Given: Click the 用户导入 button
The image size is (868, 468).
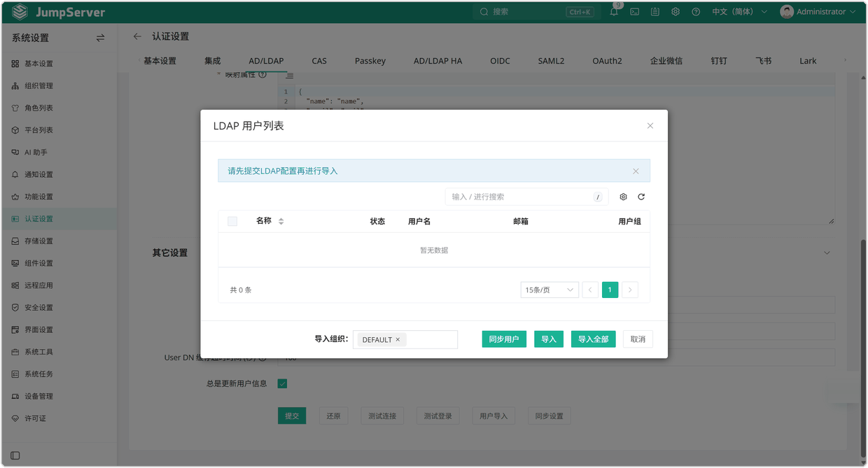Looking at the screenshot, I should point(493,416).
